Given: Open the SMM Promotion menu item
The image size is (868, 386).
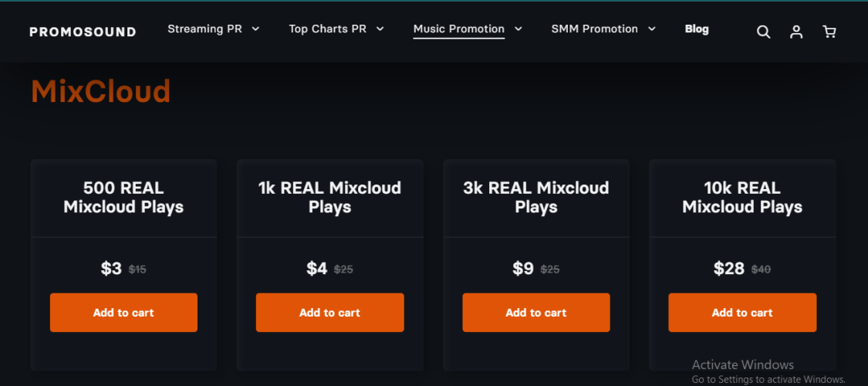Looking at the screenshot, I should [594, 29].
